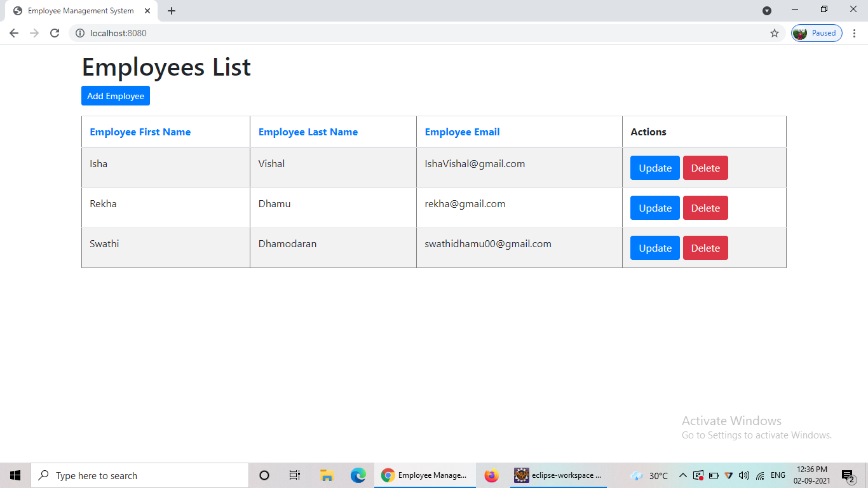Launch Microsoft Edge from the taskbar
The width and height of the screenshot is (868, 488).
coord(358,475)
